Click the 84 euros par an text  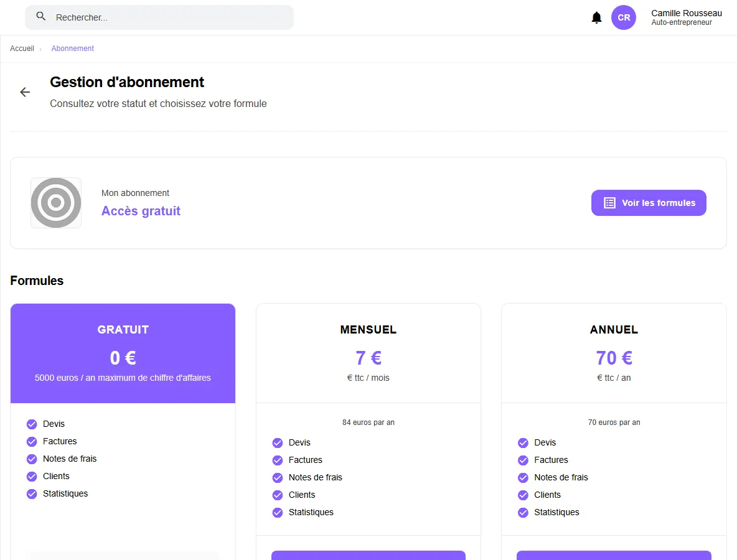(x=368, y=422)
